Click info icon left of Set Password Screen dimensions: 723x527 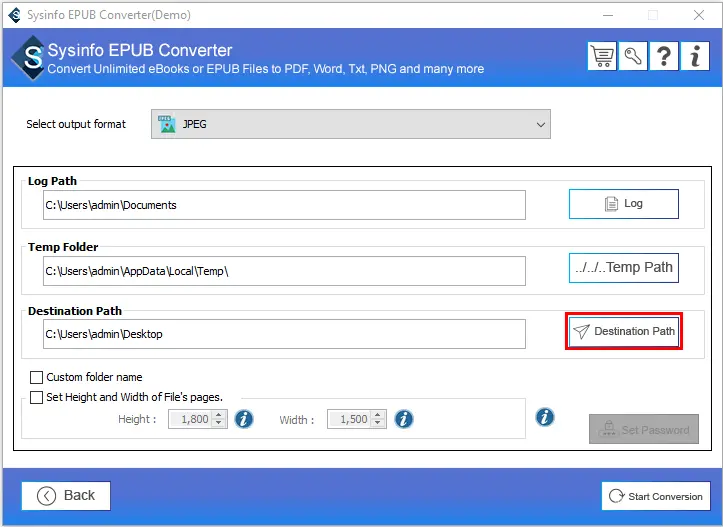pyautogui.click(x=545, y=417)
